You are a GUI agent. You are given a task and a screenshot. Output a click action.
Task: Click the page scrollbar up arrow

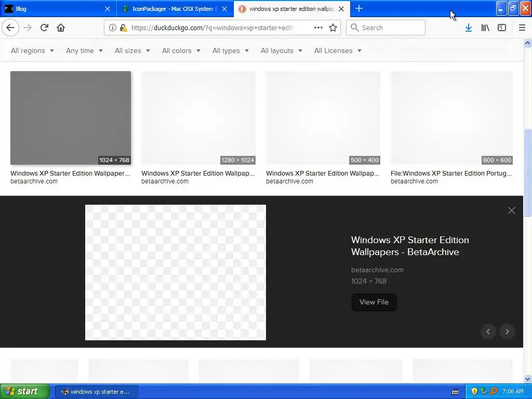pos(527,43)
